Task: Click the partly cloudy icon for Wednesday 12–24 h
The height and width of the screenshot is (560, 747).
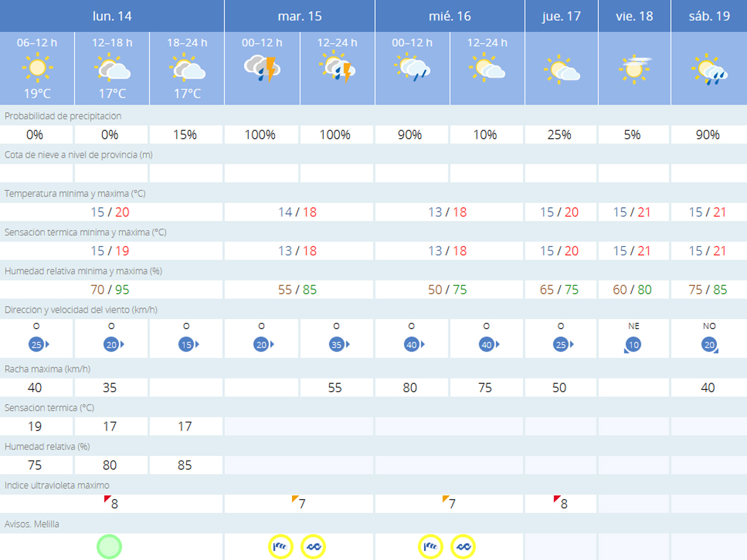Action: point(487,68)
